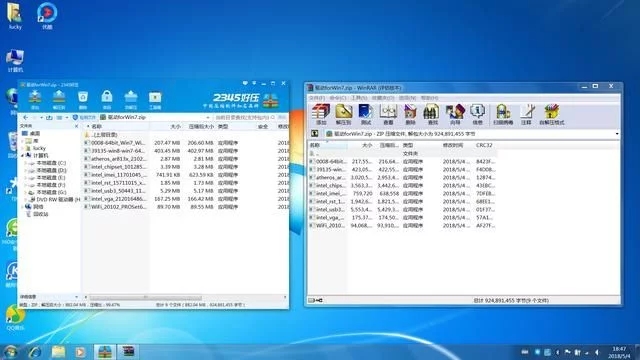Sort by CRC32 column header in WinRAR
The width and height of the screenshot is (640, 360).
click(x=484, y=145)
